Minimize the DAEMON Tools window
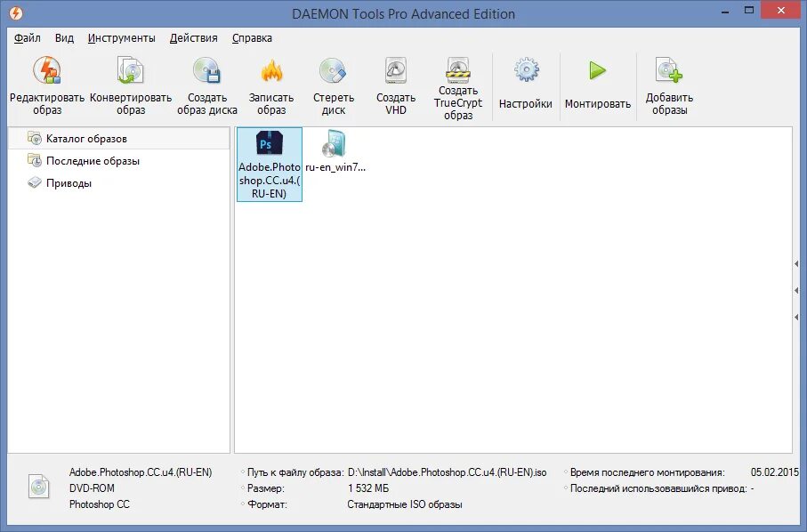Image resolution: width=807 pixels, height=532 pixels. [x=725, y=11]
